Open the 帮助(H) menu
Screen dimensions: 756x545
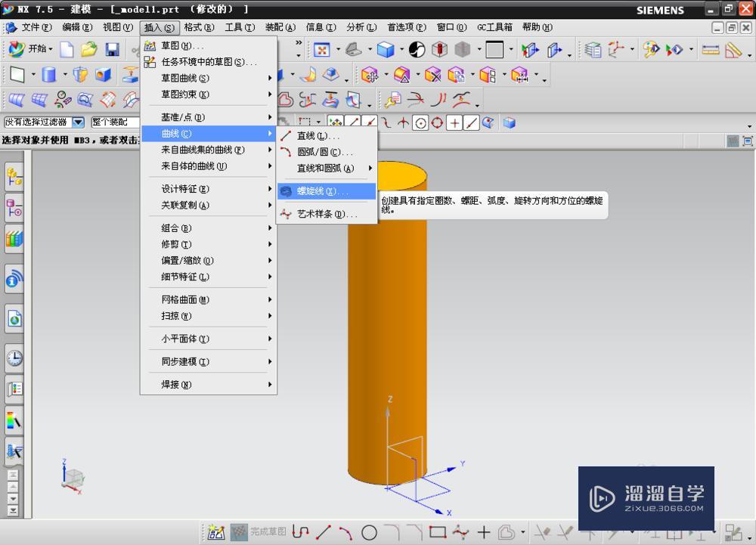pyautogui.click(x=537, y=27)
